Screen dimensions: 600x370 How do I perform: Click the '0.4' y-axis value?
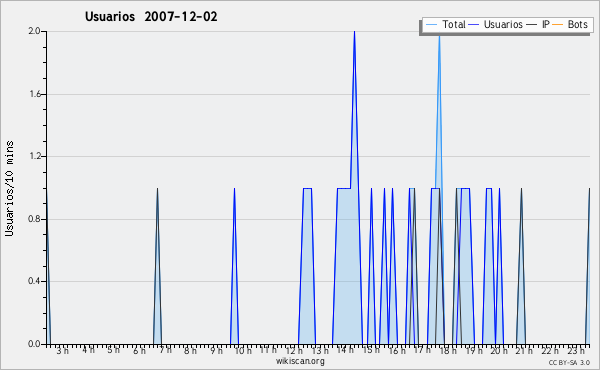(x=35, y=282)
